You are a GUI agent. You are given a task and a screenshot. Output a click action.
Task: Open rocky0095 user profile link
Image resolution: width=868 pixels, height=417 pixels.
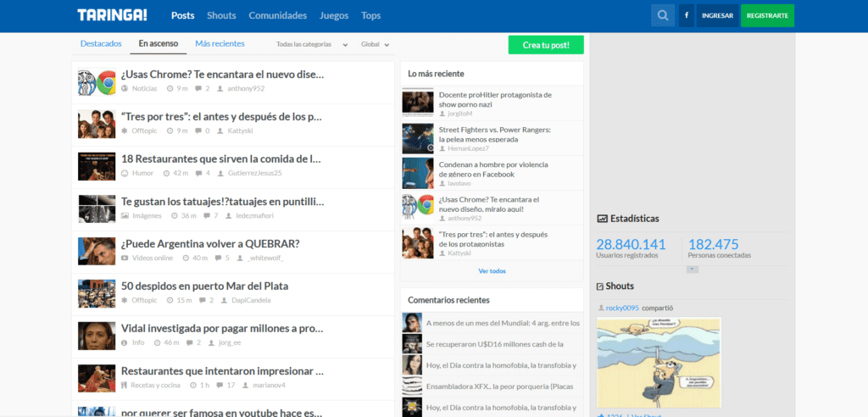[623, 308]
